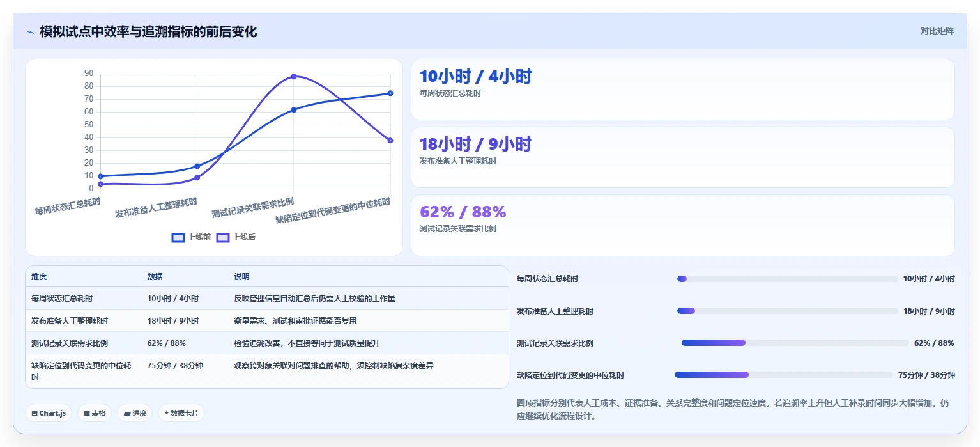Click chart axis label 测试记录关联需求比例
Screen dimensions: 980x447
(x=253, y=208)
